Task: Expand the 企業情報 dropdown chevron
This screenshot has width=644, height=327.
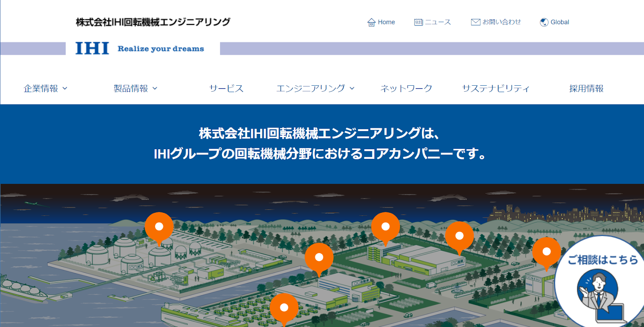Action: [65, 88]
